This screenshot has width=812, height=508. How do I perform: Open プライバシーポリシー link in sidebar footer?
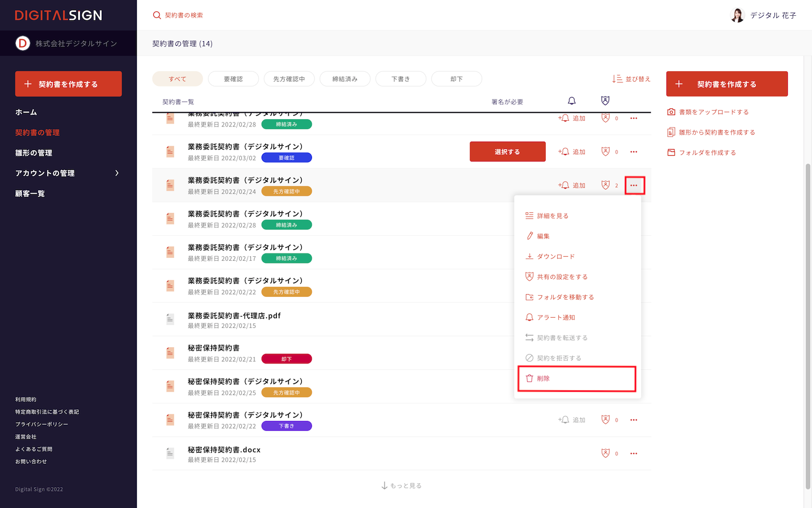[x=42, y=424]
